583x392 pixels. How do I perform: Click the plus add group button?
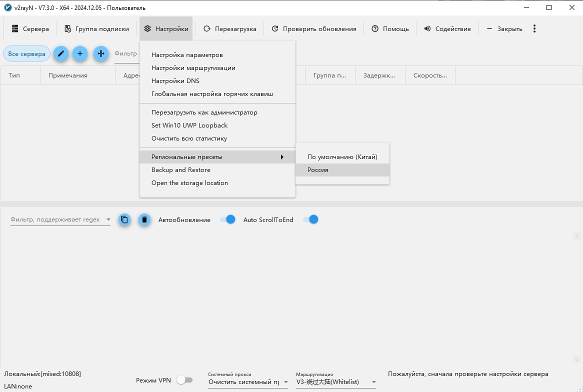tap(80, 53)
